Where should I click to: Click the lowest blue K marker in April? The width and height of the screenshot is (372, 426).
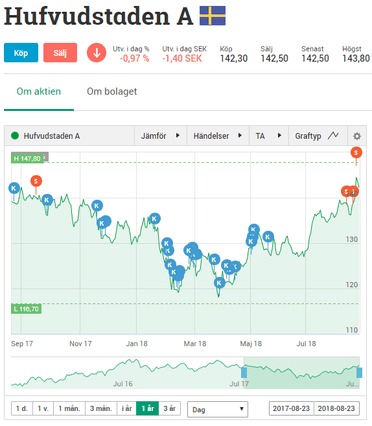[x=219, y=283]
